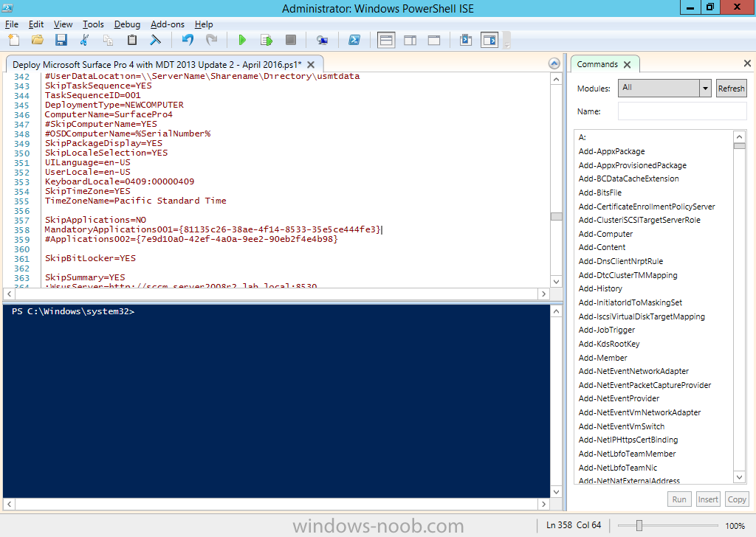Click the Run command button
This screenshot has width=756, height=537.
click(679, 499)
